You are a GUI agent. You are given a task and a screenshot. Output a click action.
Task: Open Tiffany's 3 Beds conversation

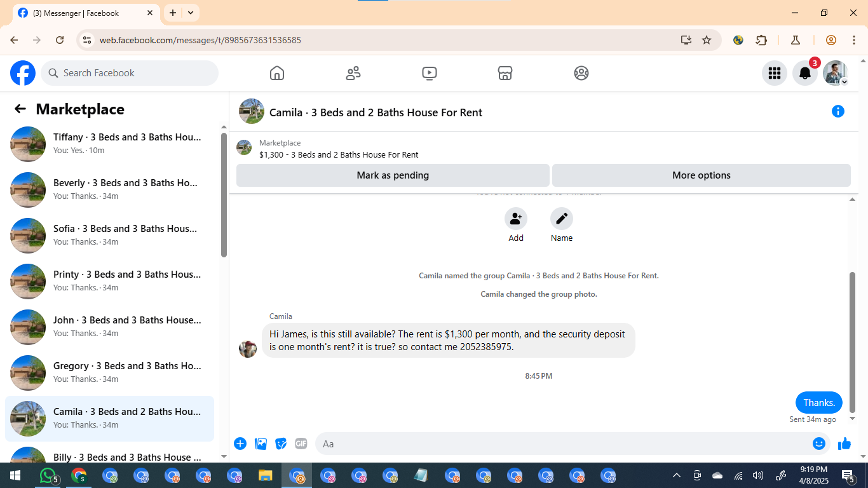click(109, 144)
